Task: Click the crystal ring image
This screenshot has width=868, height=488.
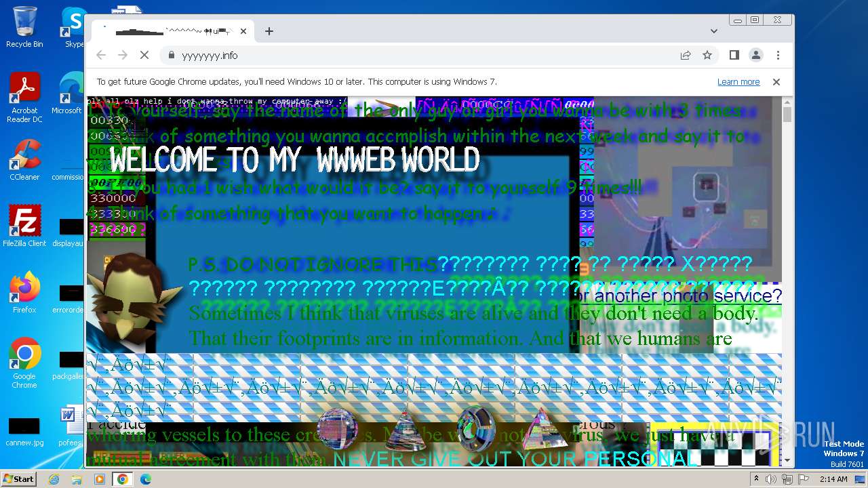Action: click(x=476, y=428)
